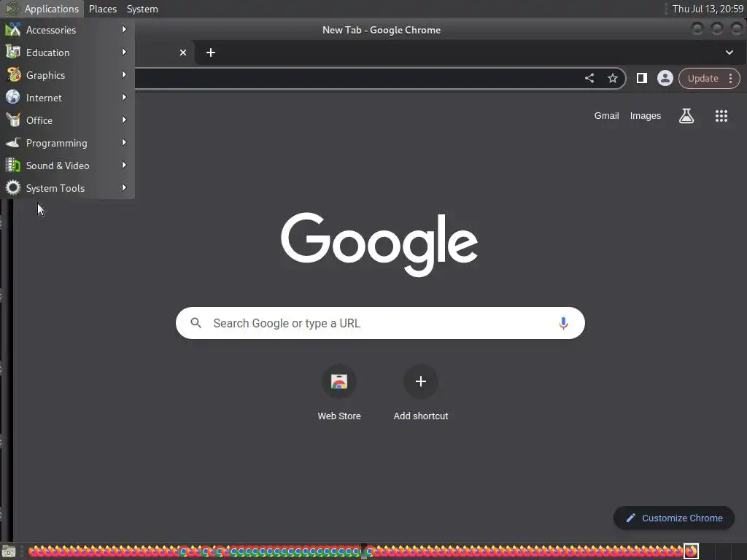Click the Google logo
This screenshot has width=747, height=560.
point(379,244)
